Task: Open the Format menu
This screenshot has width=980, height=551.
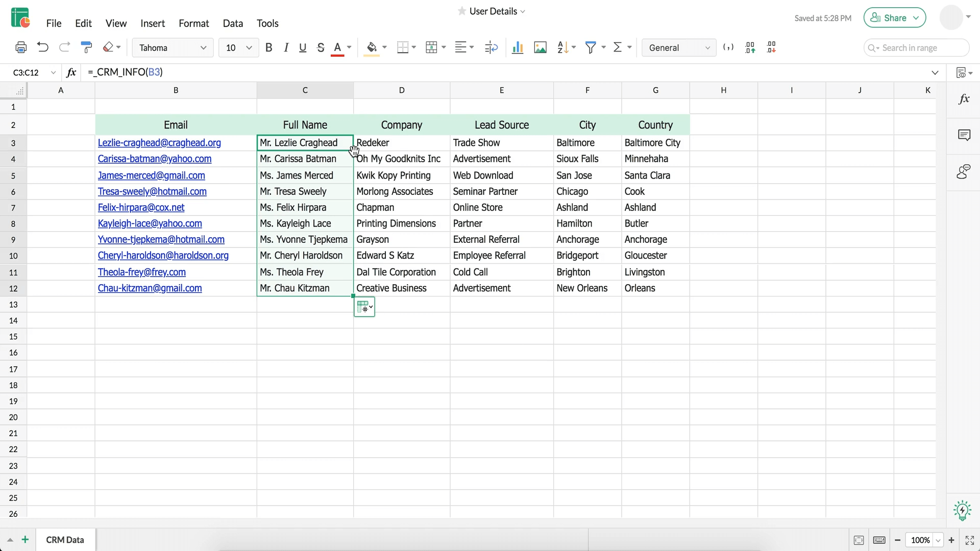Action: [x=193, y=23]
